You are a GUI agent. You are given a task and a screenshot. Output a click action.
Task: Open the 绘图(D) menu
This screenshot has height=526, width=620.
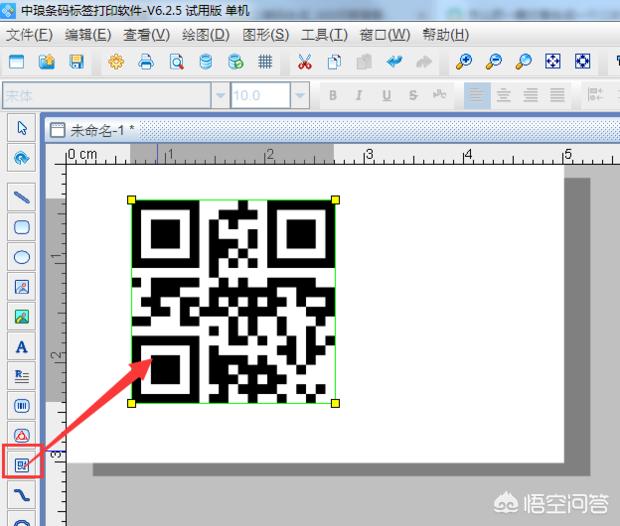206,35
